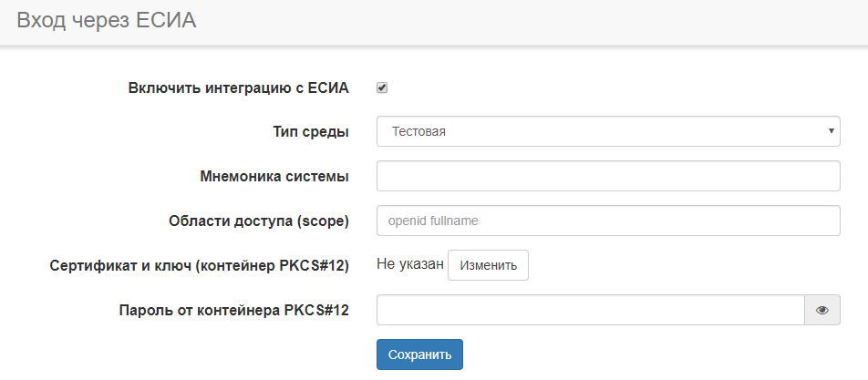Click the 'Пароль от контейнера PKCS#12' label
Viewport: 868px width, 380px height.
[x=234, y=310]
